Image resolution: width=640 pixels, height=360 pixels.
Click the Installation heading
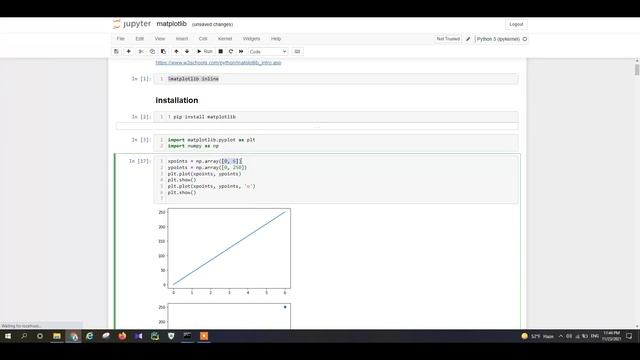tap(177, 100)
